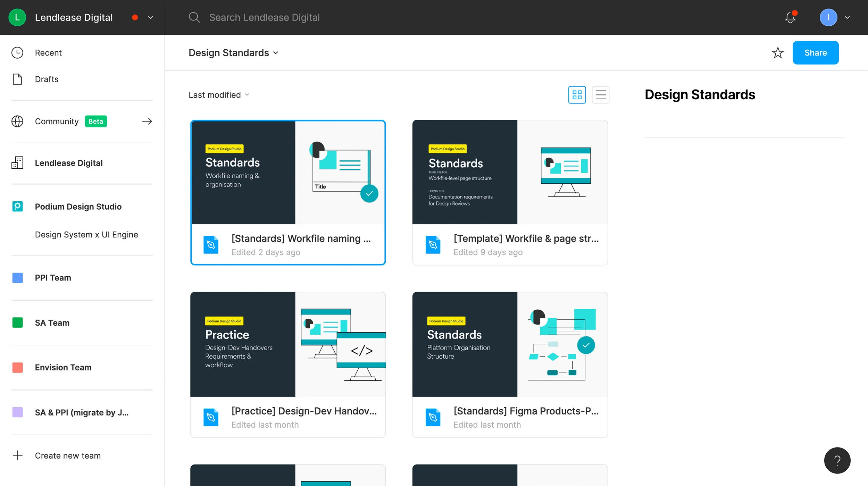Click the coral Envision Team color square
This screenshot has width=868, height=486.
point(17,367)
